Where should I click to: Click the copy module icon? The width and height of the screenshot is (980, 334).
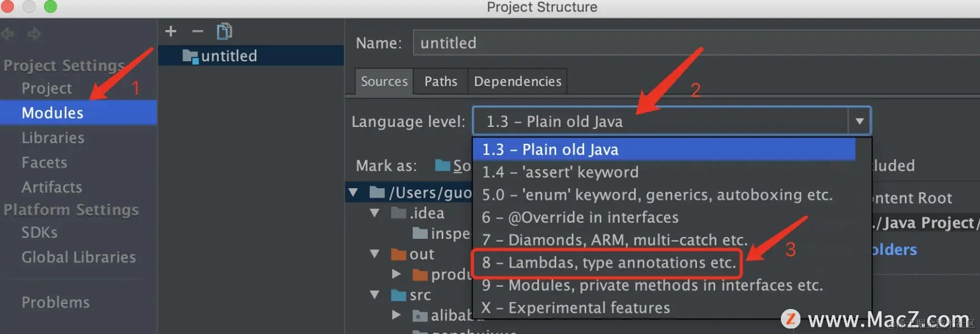(224, 31)
